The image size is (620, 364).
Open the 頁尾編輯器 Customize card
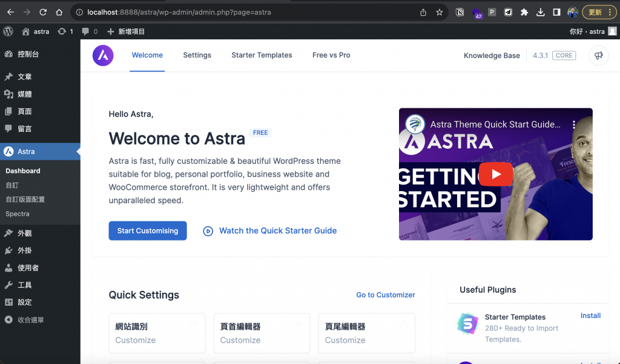(x=366, y=333)
